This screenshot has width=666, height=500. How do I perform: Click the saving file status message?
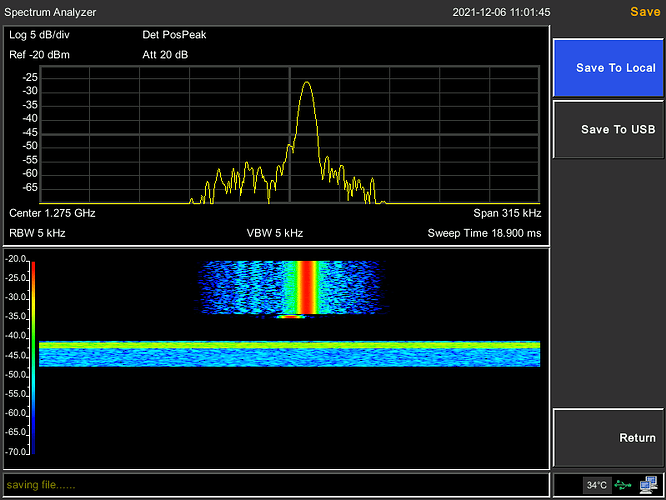coord(41,485)
